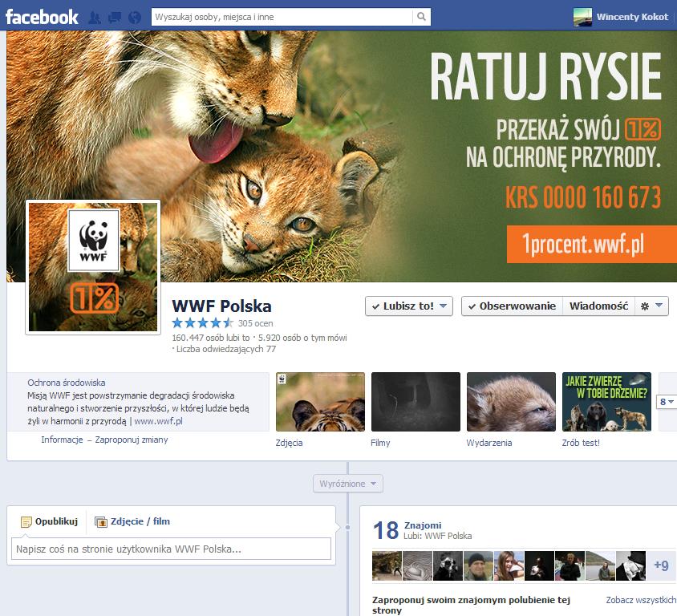Open notifications globe icon
The width and height of the screenshot is (677, 616).
(135, 18)
